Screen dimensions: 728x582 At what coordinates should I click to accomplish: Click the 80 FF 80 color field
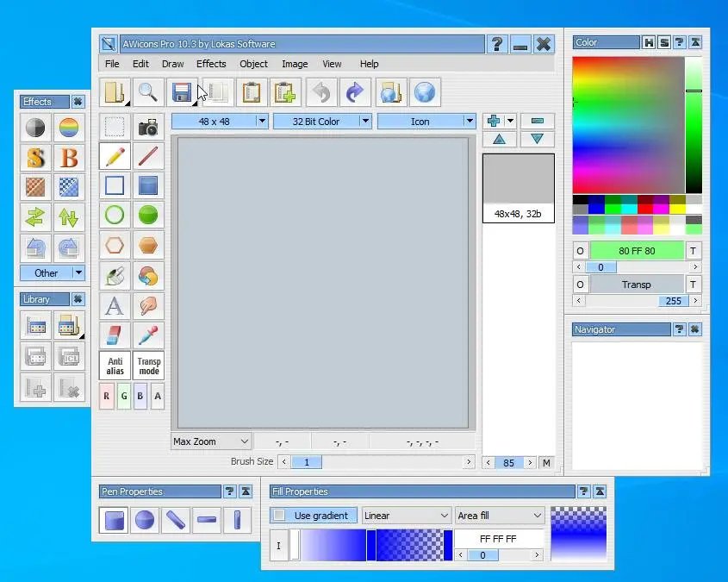(637, 251)
